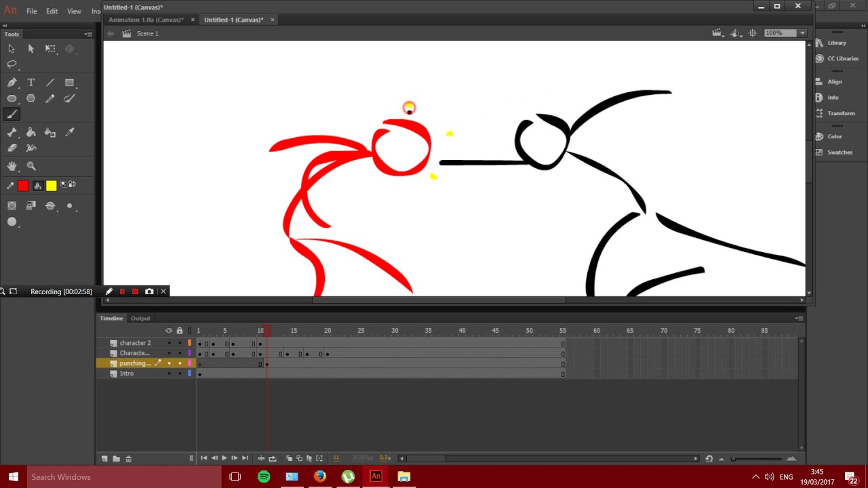The image size is (868, 488).
Task: Click the New Folder icon in timeline
Action: coord(116,459)
